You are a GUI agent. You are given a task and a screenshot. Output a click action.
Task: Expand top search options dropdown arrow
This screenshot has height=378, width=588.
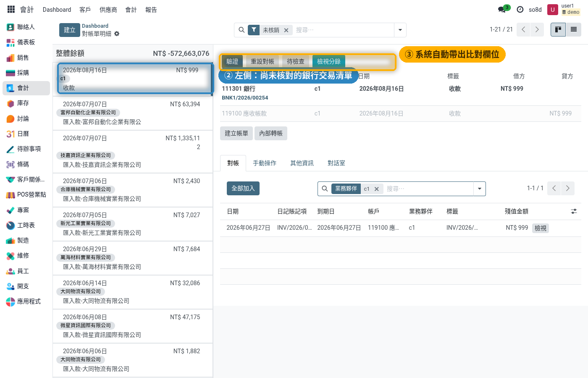click(400, 30)
